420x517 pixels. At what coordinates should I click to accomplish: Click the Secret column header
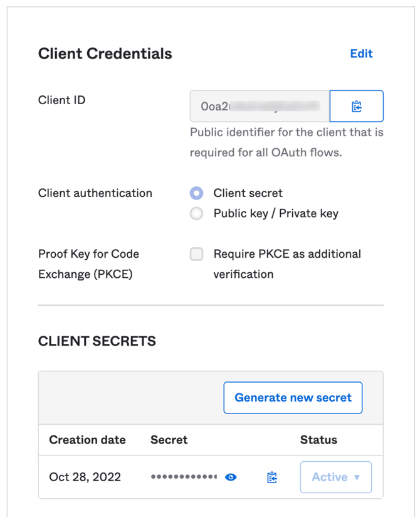[169, 440]
